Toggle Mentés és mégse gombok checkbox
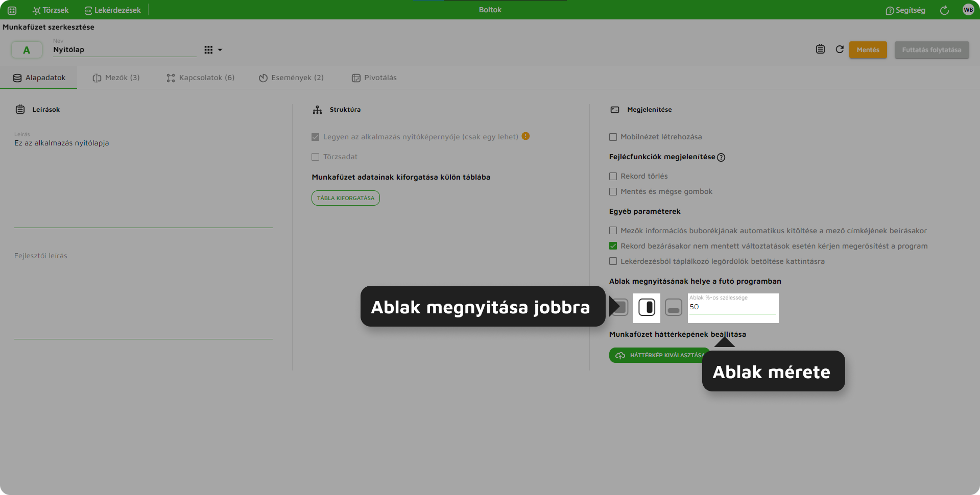Viewport: 980px width, 495px height. click(x=613, y=191)
